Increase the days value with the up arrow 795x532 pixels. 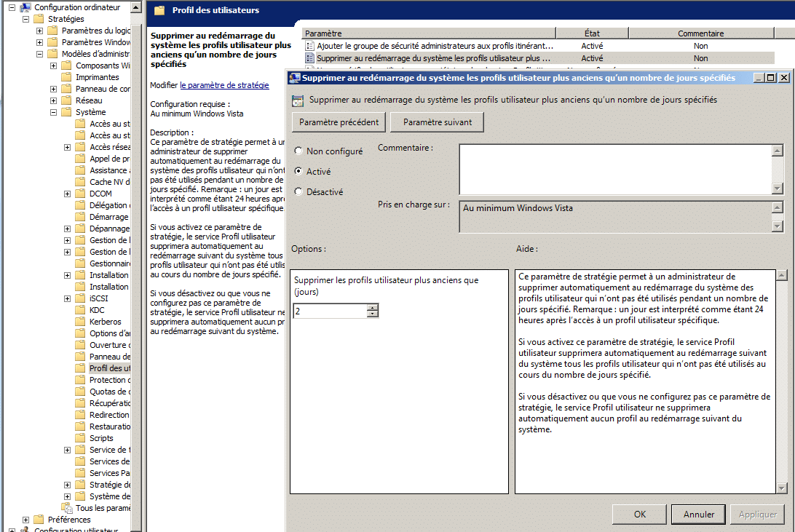coord(373,308)
